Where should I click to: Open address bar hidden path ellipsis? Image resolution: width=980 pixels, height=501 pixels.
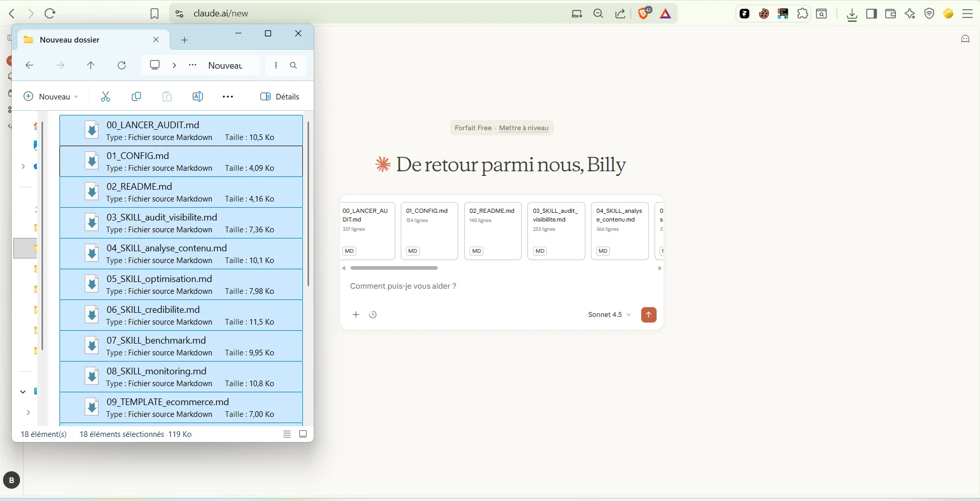tap(193, 65)
